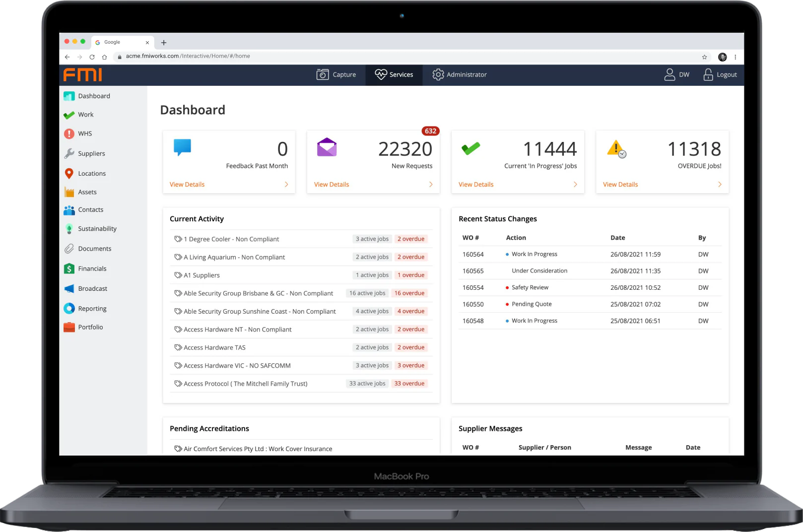Viewport: 803px width, 532px height.
Task: Click the browser profile avatar
Action: point(722,57)
